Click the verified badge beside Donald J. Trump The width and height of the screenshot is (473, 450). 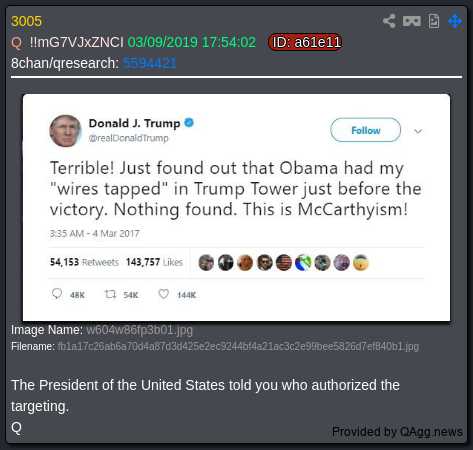[189, 123]
